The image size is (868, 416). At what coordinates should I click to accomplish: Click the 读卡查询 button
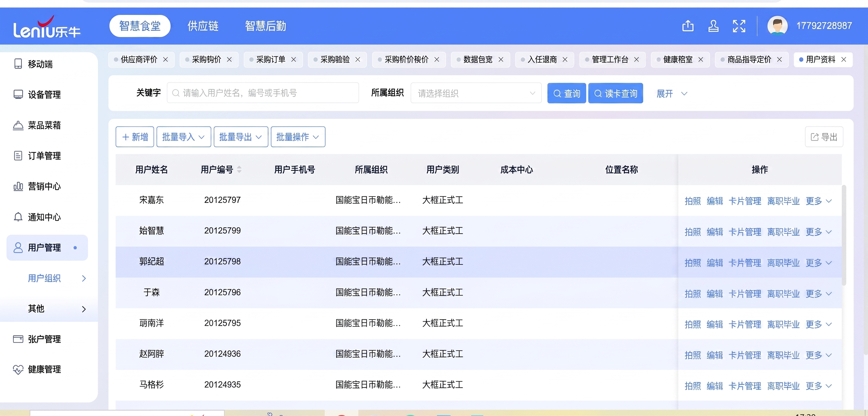(616, 93)
